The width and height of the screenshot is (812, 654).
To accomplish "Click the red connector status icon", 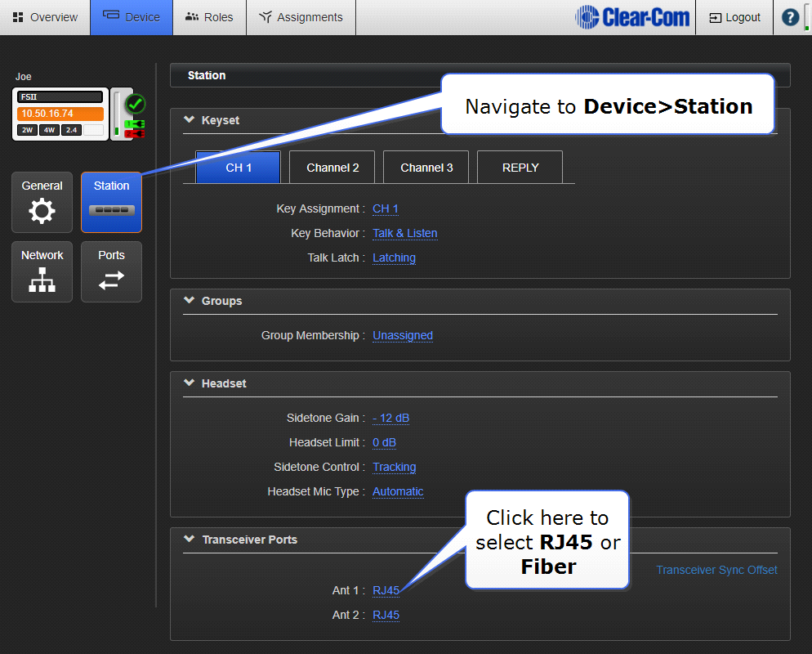I will tap(135, 134).
